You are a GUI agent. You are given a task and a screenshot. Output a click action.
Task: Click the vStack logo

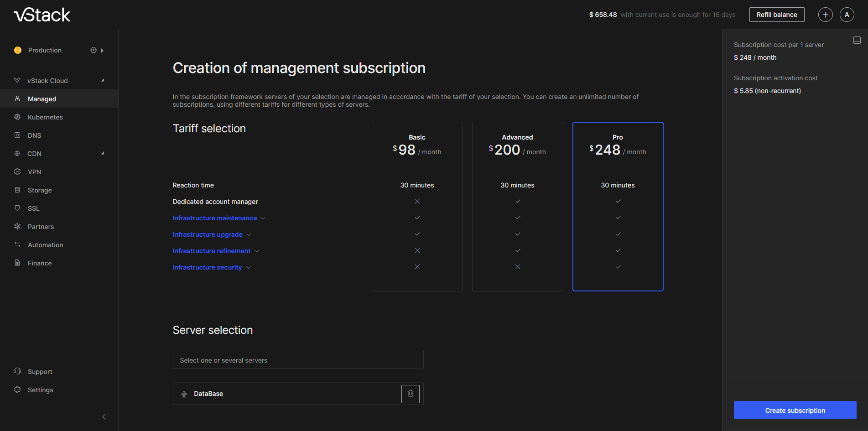[x=42, y=15]
